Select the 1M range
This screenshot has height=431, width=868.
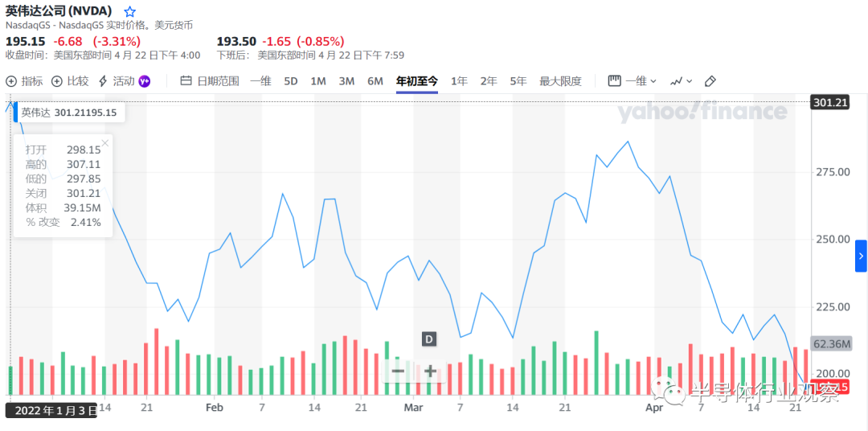(317, 81)
